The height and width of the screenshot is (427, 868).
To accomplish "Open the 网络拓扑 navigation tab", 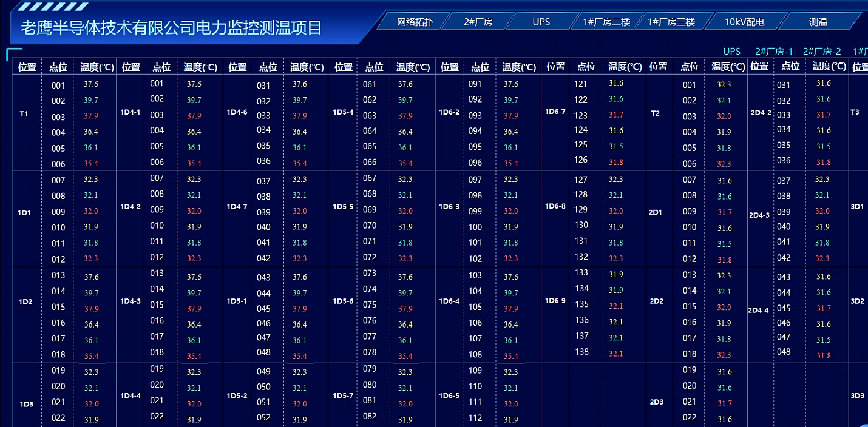I will [x=415, y=22].
